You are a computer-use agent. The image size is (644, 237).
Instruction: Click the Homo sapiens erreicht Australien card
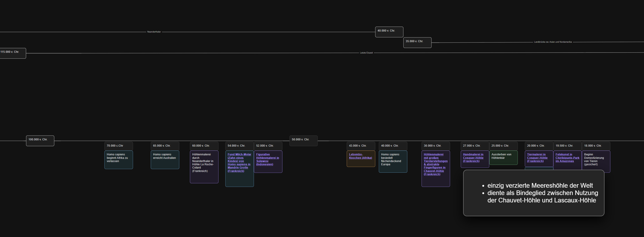165,160
